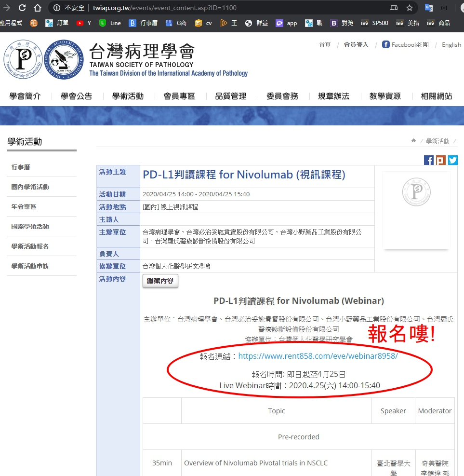The image size is (464, 476).
Task: Click the location text 線上視訊課程
Action: coord(179,207)
